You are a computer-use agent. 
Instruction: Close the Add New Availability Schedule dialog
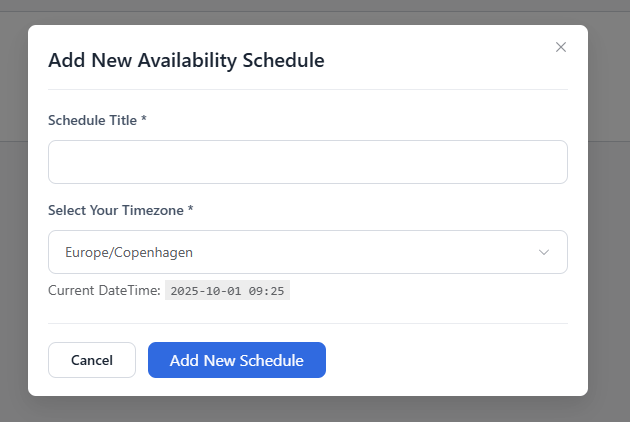[561, 47]
